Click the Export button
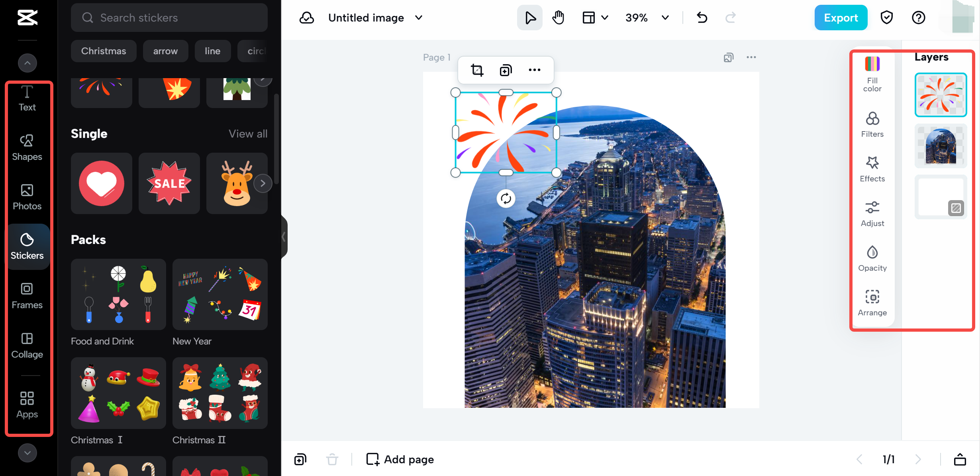980x476 pixels. (841, 18)
